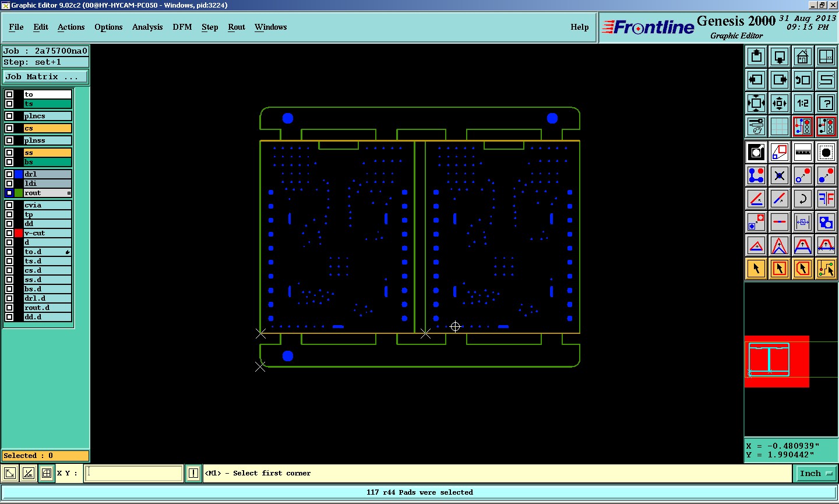839x504 pixels.
Task: Click the red overview navigation thumbnail
Action: 777,361
